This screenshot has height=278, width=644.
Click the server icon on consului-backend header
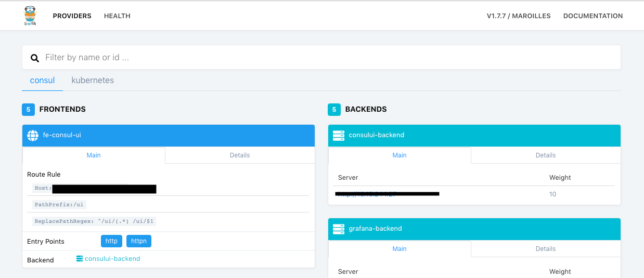(x=339, y=135)
